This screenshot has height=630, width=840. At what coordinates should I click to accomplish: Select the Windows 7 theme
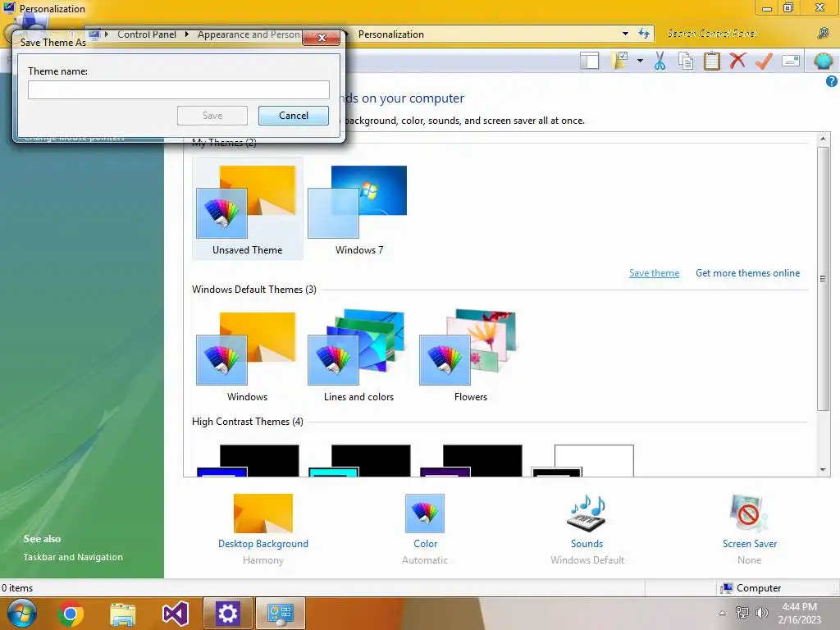coord(359,208)
